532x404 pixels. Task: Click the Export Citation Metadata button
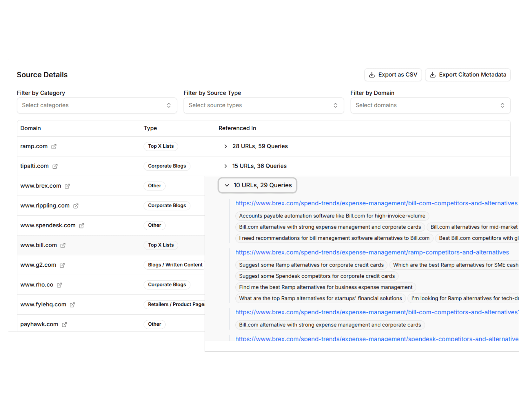click(468, 75)
